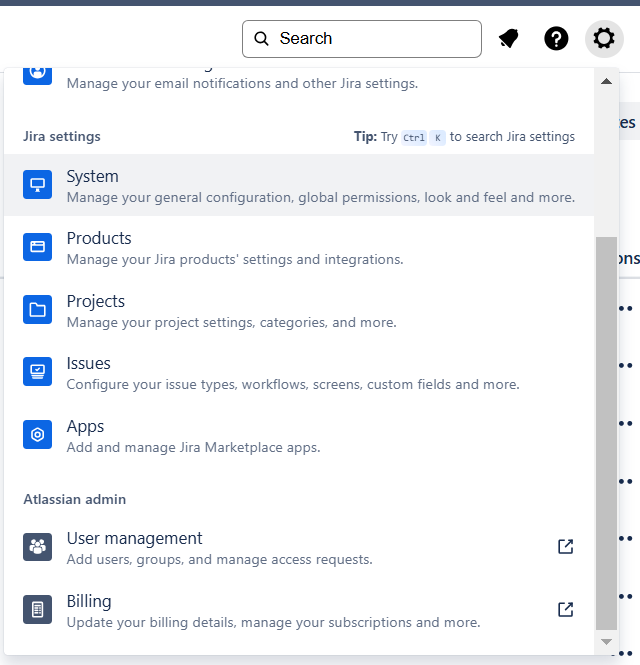
Task: Open Projects settings entry
Action: click(299, 310)
